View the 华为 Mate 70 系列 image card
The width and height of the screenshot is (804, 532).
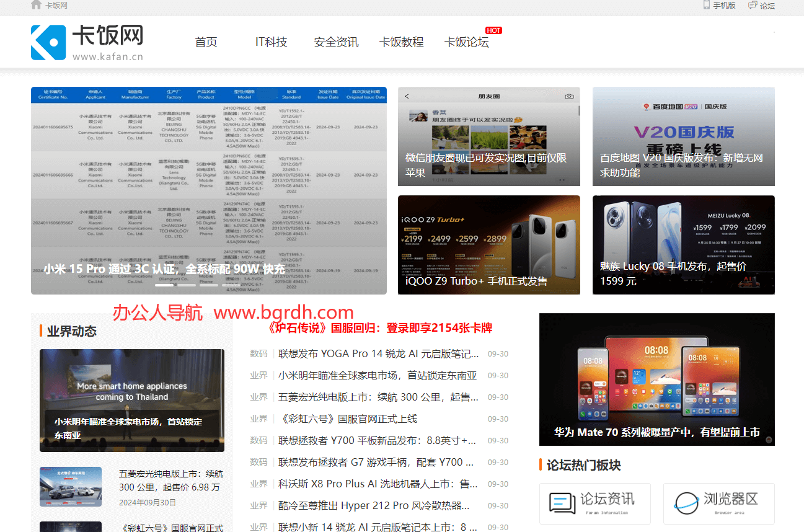656,379
